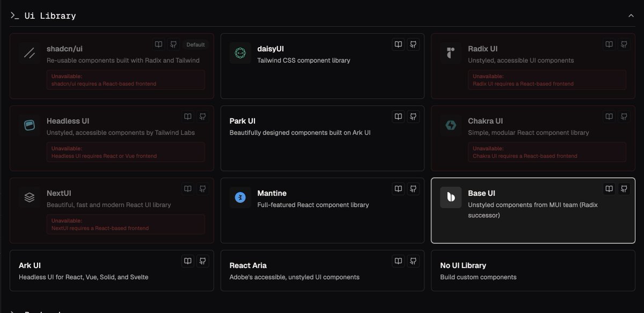Select the React Aria library name
The width and height of the screenshot is (644, 313).
tap(248, 265)
